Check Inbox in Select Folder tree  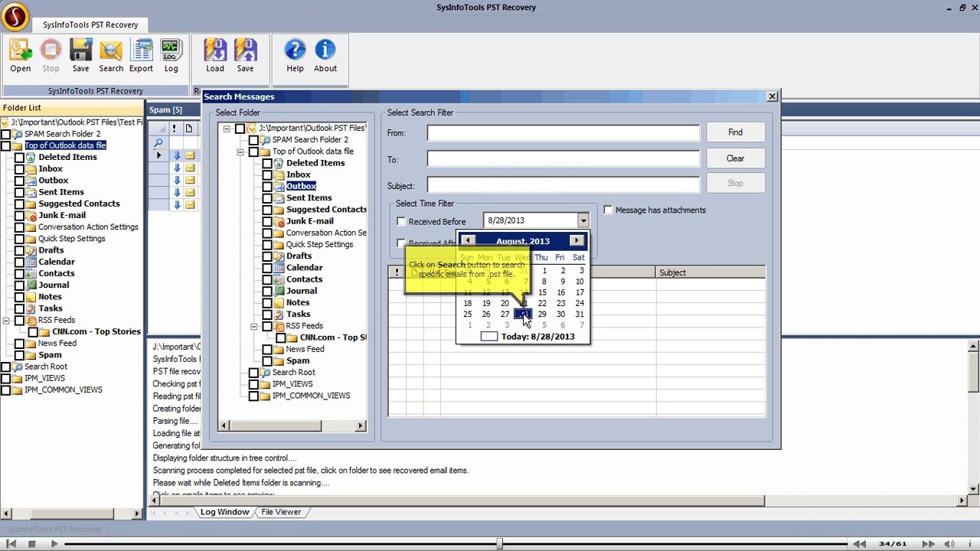click(x=267, y=174)
